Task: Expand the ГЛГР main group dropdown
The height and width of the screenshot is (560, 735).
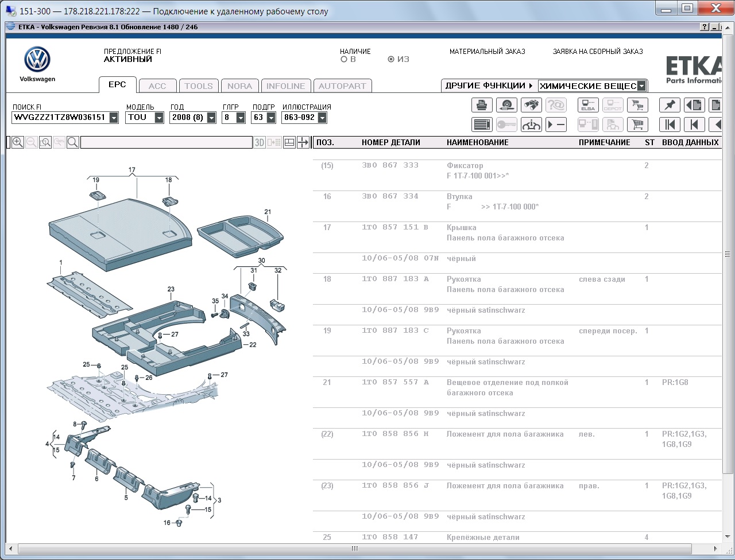Action: pos(242,118)
